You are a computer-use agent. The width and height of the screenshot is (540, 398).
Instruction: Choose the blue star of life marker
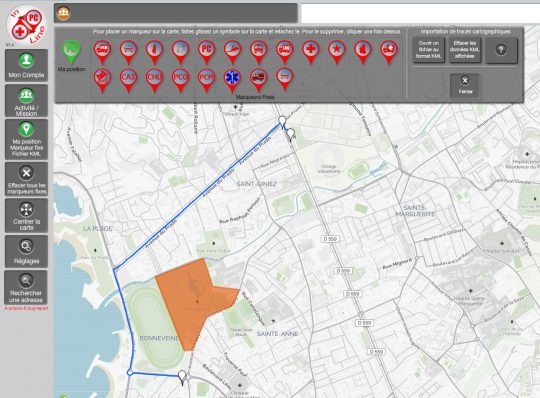(x=232, y=80)
